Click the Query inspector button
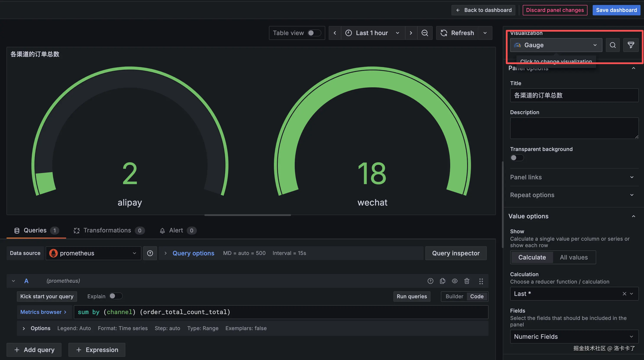The image size is (644, 360). [x=456, y=253]
